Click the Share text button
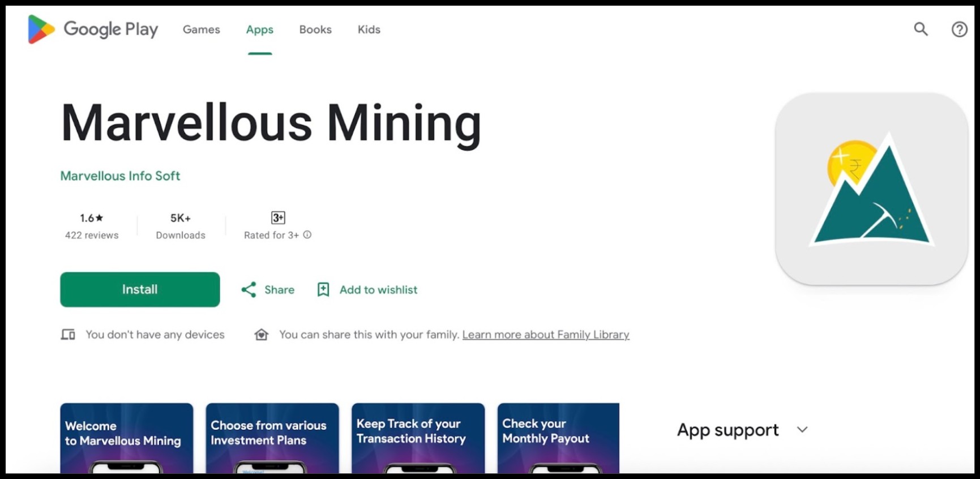This screenshot has height=479, width=980. point(280,290)
